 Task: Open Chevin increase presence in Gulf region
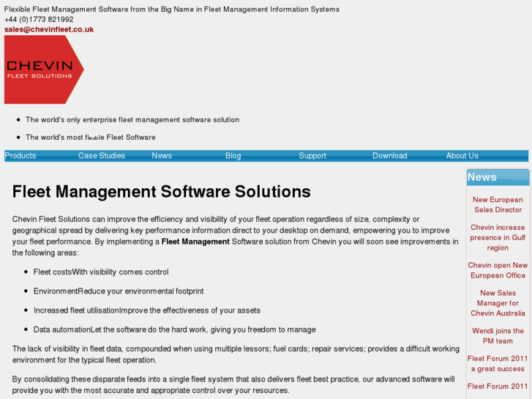pos(498,237)
